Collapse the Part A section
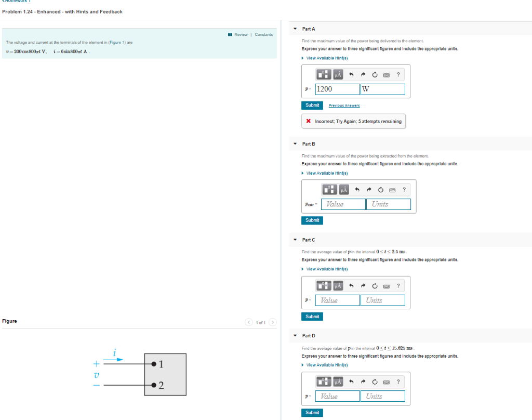This screenshot has width=532, height=420. pyautogui.click(x=295, y=29)
